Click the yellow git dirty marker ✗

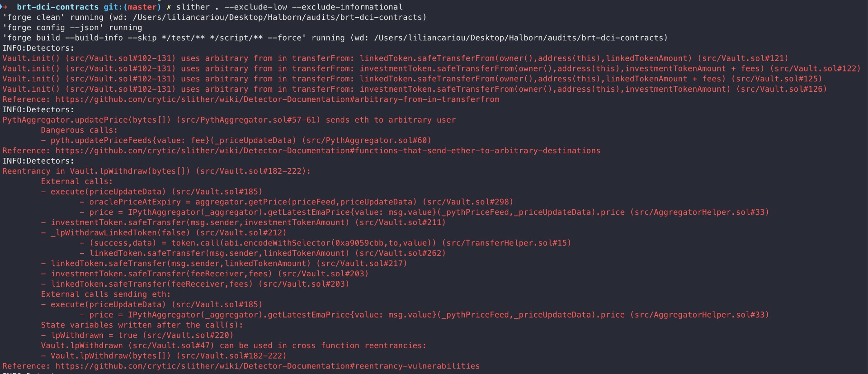(169, 7)
